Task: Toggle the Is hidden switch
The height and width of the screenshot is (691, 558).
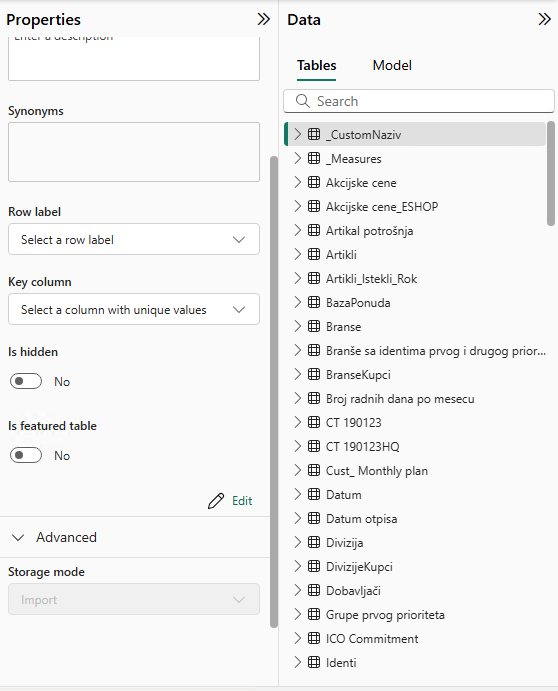Action: [x=26, y=381]
